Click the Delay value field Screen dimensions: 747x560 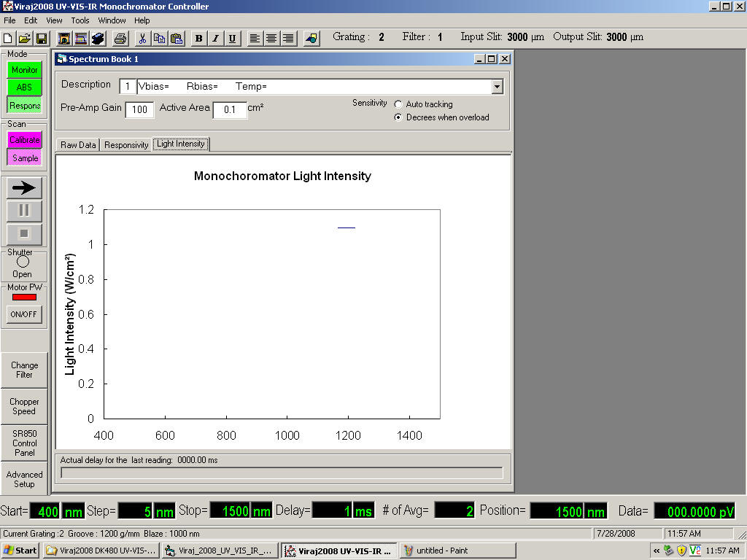coord(332,511)
